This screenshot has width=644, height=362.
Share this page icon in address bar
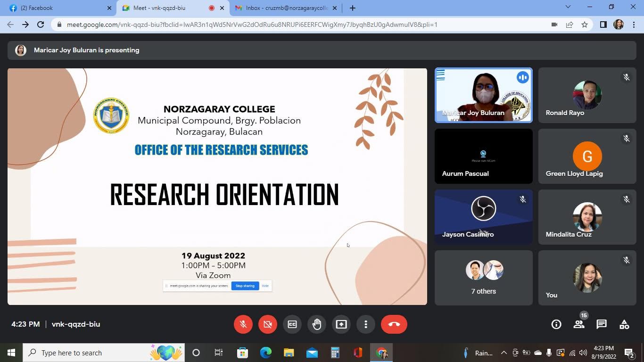[x=570, y=25]
